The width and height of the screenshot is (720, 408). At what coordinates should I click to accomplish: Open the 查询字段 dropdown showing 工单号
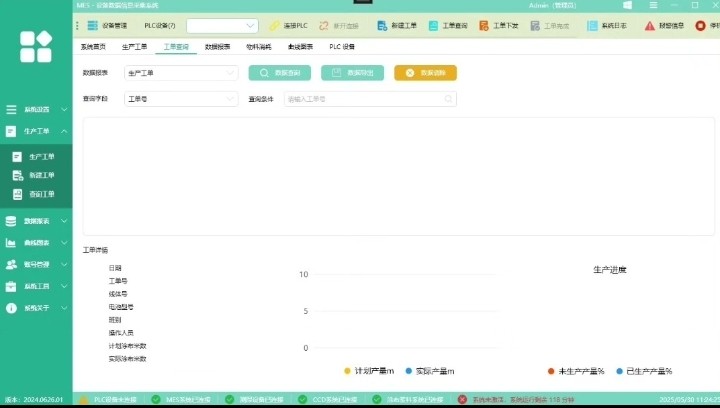coord(181,99)
